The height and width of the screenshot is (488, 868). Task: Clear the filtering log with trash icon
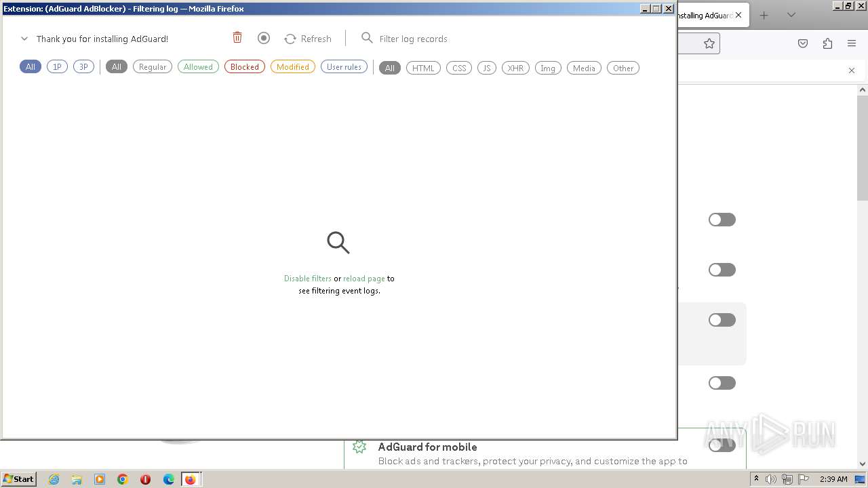click(237, 38)
